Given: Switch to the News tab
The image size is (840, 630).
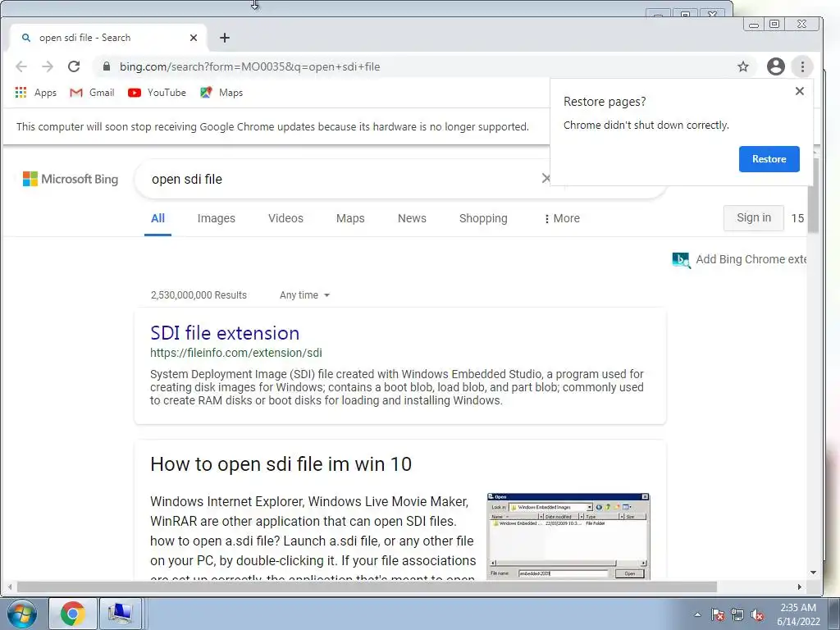Looking at the screenshot, I should point(412,218).
